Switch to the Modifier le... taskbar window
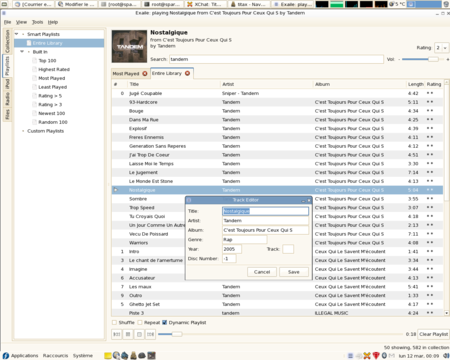450x360 pixels. point(77,4)
